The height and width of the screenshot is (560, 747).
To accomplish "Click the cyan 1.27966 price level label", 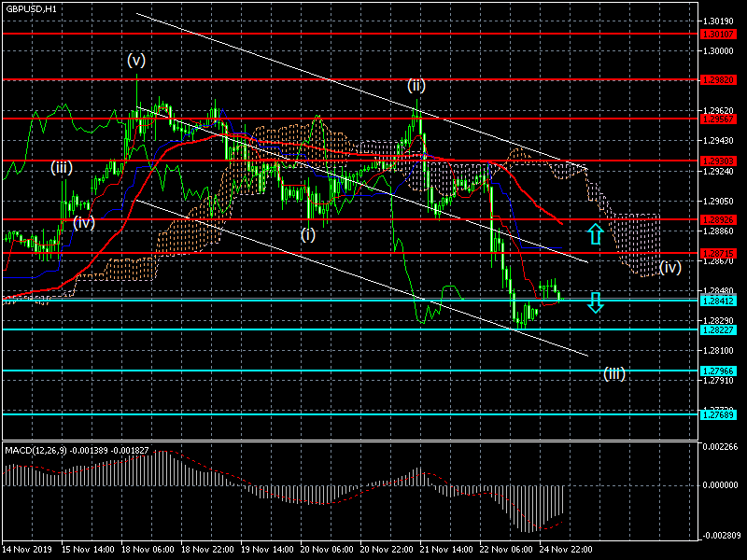I will click(718, 371).
